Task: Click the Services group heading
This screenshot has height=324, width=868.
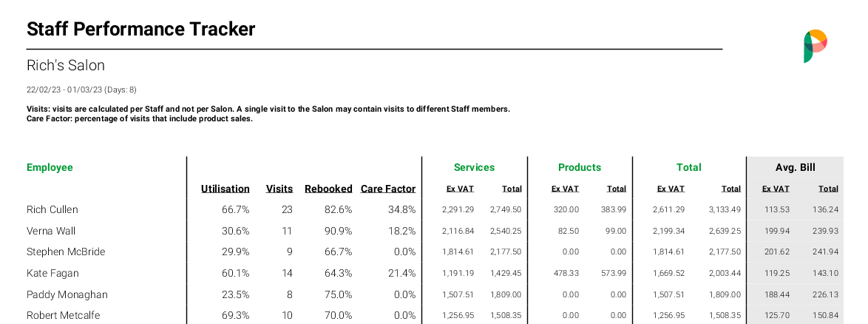Action: point(474,167)
